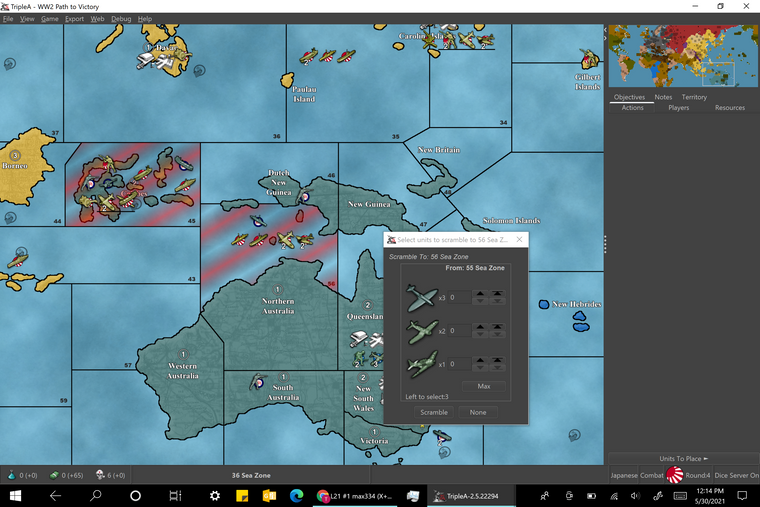The width and height of the screenshot is (760, 507).
Task: Open the Web menu
Action: pos(97,19)
